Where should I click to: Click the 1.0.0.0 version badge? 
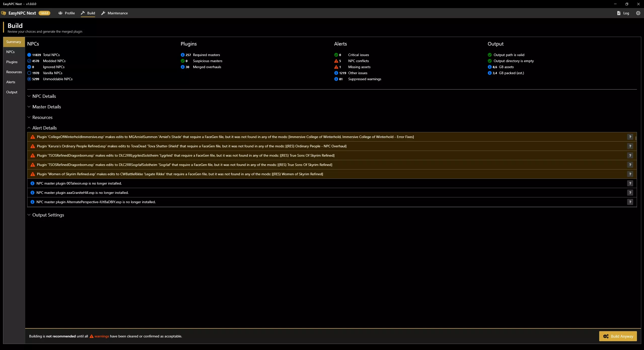[44, 13]
